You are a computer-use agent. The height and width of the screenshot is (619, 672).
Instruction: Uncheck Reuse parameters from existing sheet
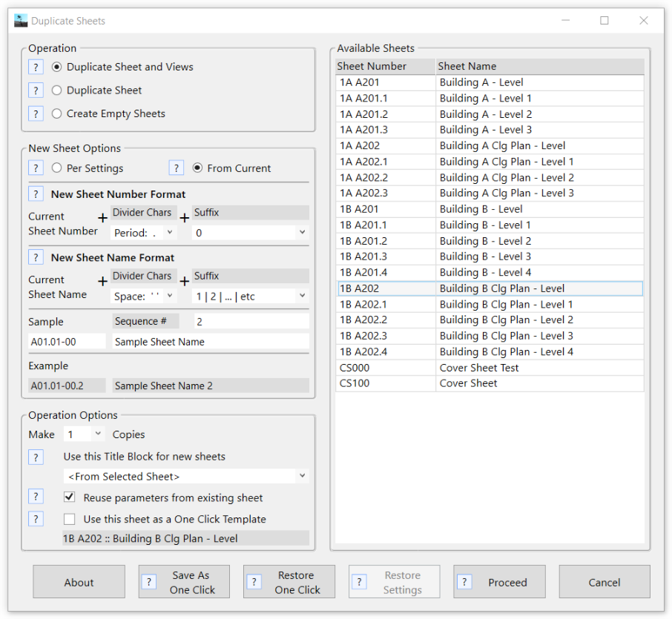(x=70, y=497)
